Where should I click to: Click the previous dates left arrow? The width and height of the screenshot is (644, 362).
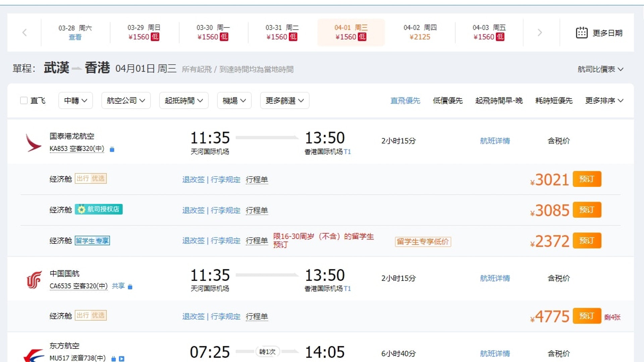[24, 33]
